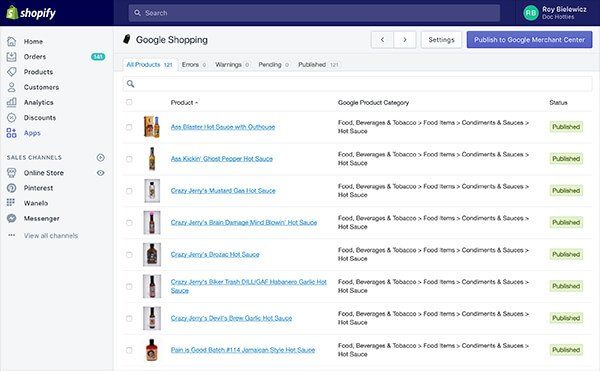Open Crazy Jerry's Brain Damage Mind Blowin' link
The height and width of the screenshot is (371, 600).
point(244,223)
